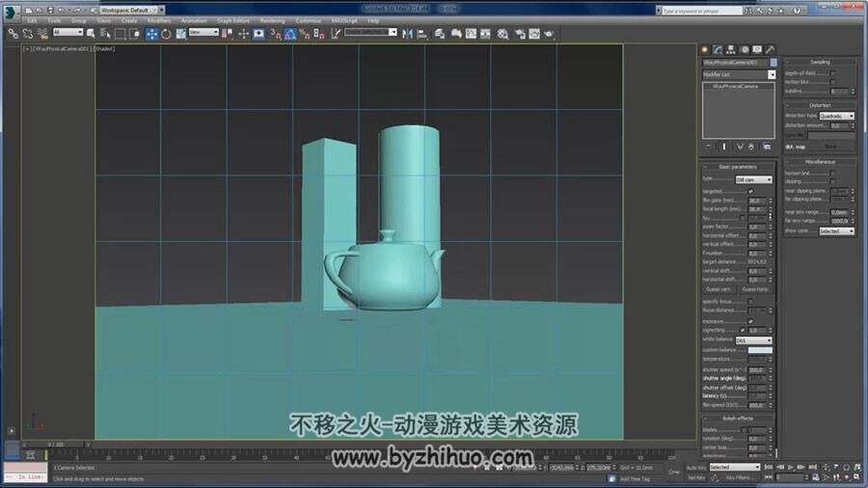Toggle the clipping checkbox
Viewport: 868px width, 488px height.
click(832, 181)
